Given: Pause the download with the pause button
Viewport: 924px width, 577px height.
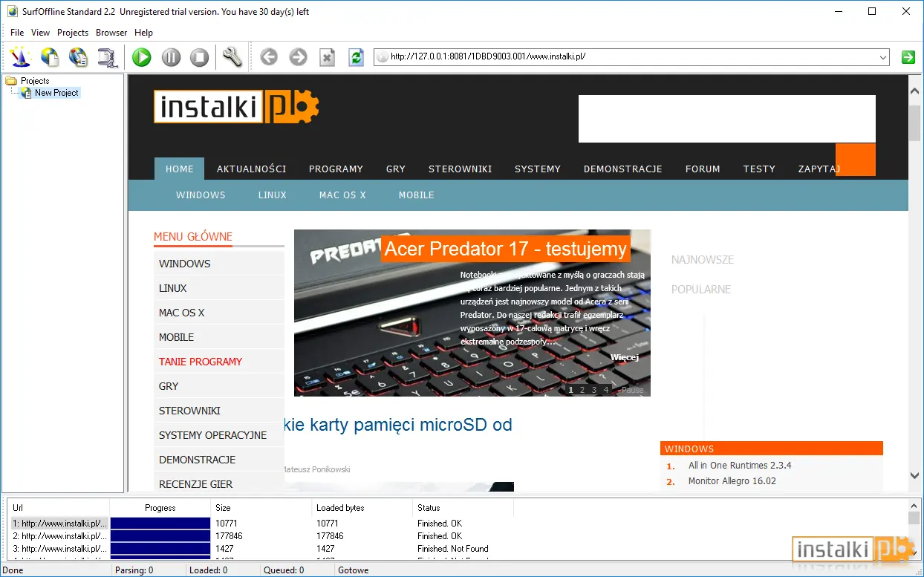Looking at the screenshot, I should click(171, 57).
